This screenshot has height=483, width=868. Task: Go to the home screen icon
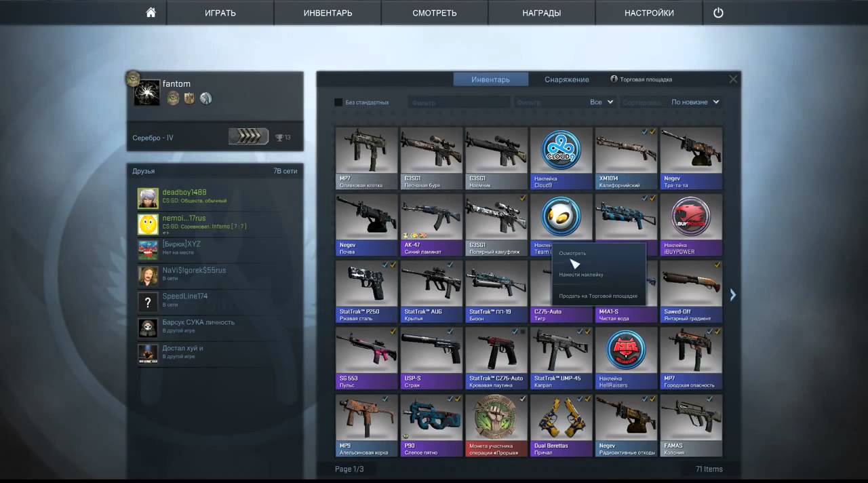[x=151, y=12]
